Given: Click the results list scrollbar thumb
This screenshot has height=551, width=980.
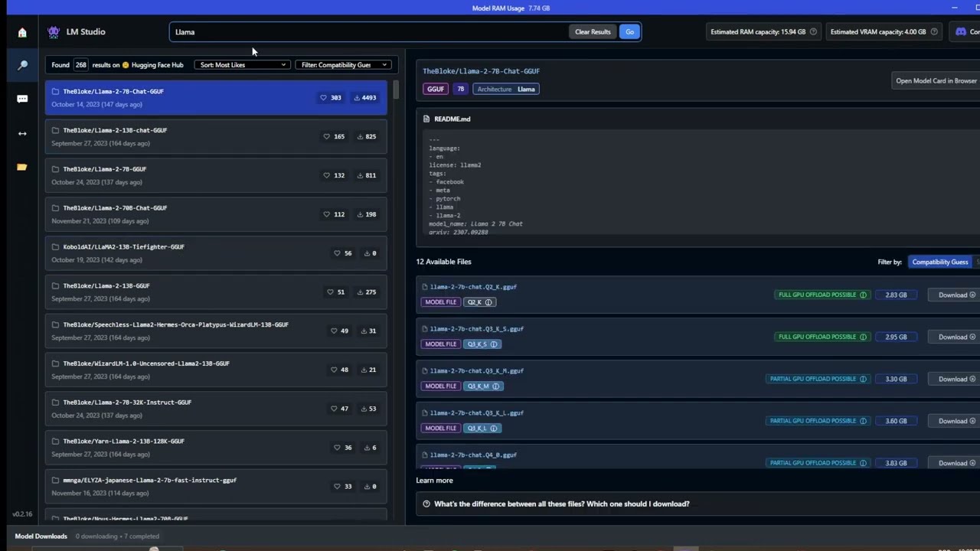Looking at the screenshot, I should tap(396, 90).
